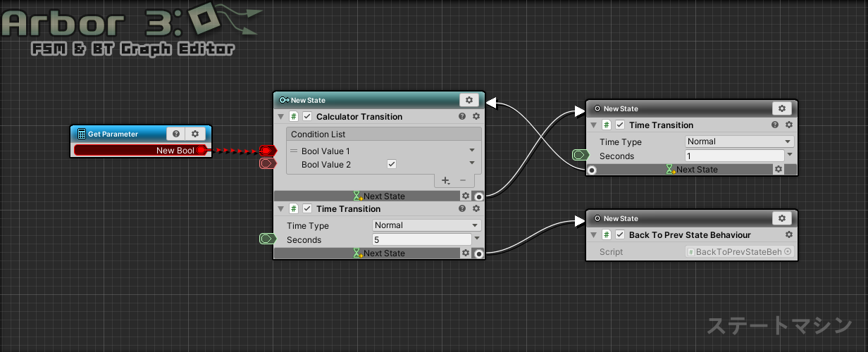Collapse the Calculator Transition foldout triangle
Viewport: 868px width, 352px height.
(282, 117)
